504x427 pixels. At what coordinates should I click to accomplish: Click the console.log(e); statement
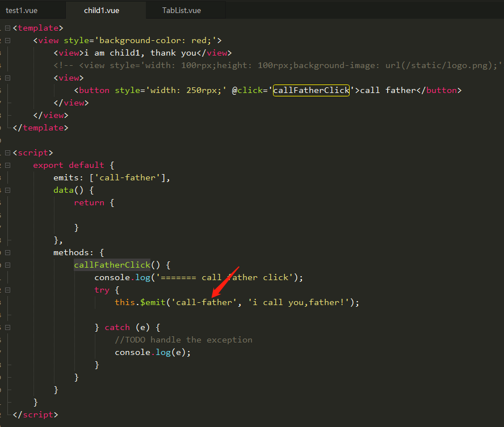(x=153, y=352)
